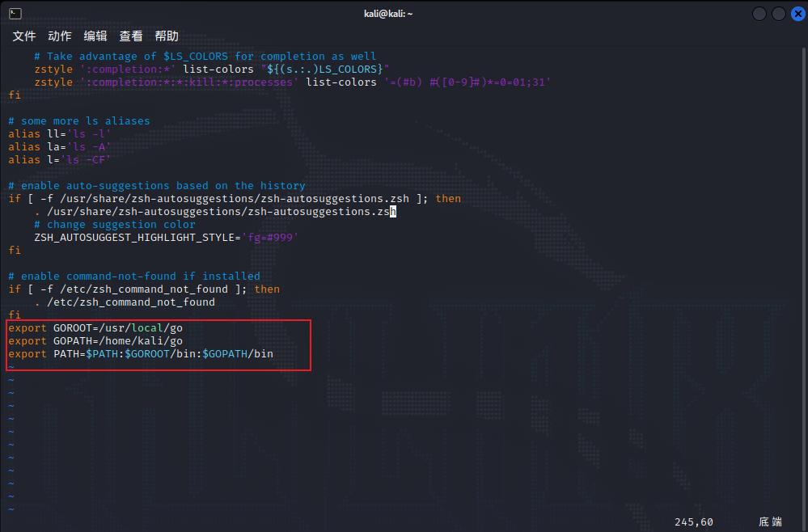Click the export GOROOT=/usr/local/go line
This screenshot has height=532, width=808.
click(94, 327)
